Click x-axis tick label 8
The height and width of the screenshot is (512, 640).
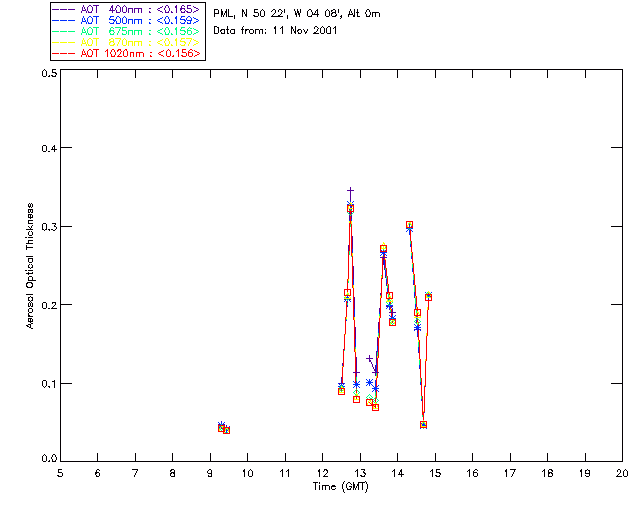[x=173, y=474]
